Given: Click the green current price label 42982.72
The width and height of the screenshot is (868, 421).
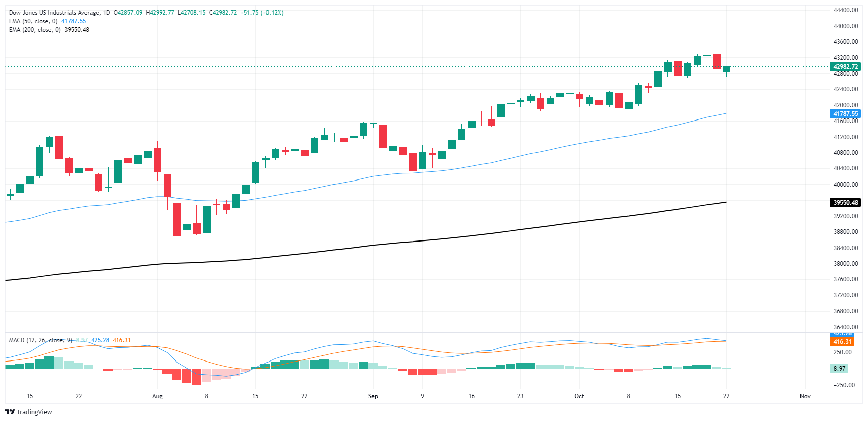Looking at the screenshot, I should click(x=845, y=67).
